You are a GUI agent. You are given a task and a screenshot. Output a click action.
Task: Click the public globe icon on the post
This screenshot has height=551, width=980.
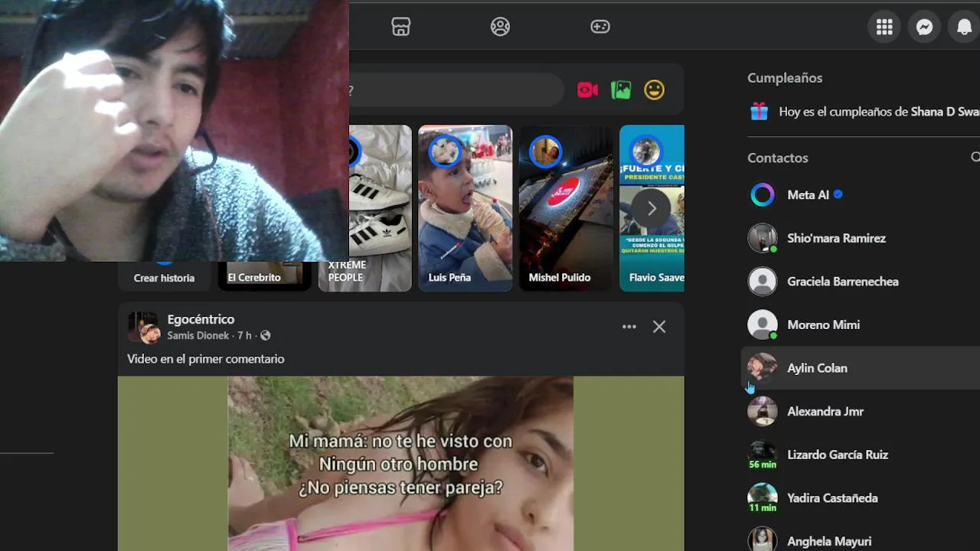(265, 336)
